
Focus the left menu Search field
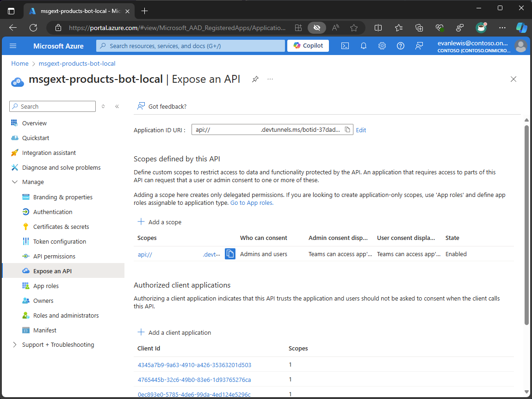(53, 106)
